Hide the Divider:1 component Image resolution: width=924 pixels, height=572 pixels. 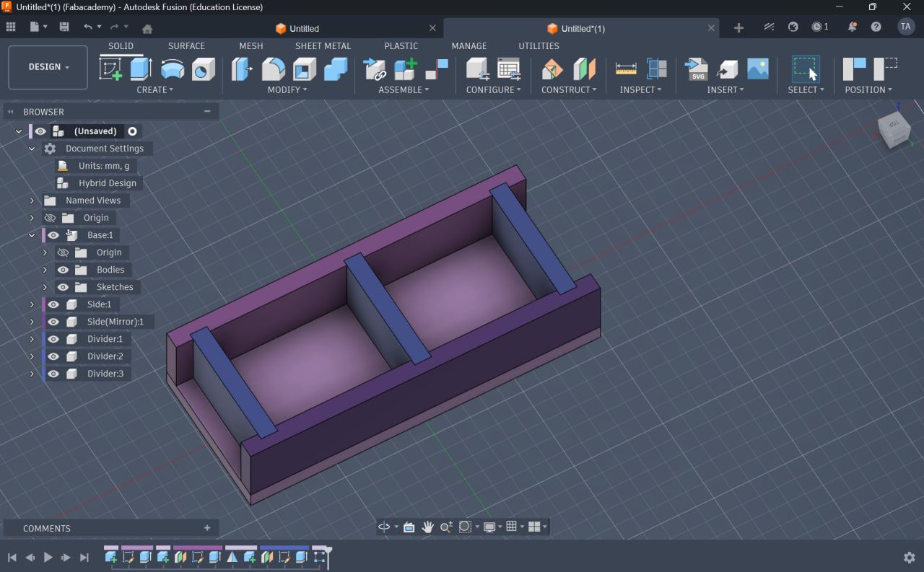click(x=53, y=339)
